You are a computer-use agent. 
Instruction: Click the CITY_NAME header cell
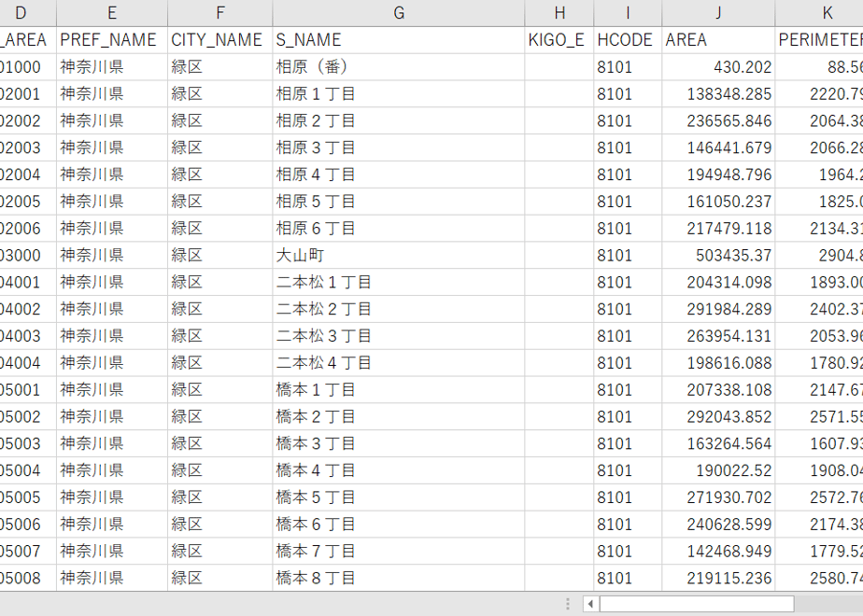(220, 40)
